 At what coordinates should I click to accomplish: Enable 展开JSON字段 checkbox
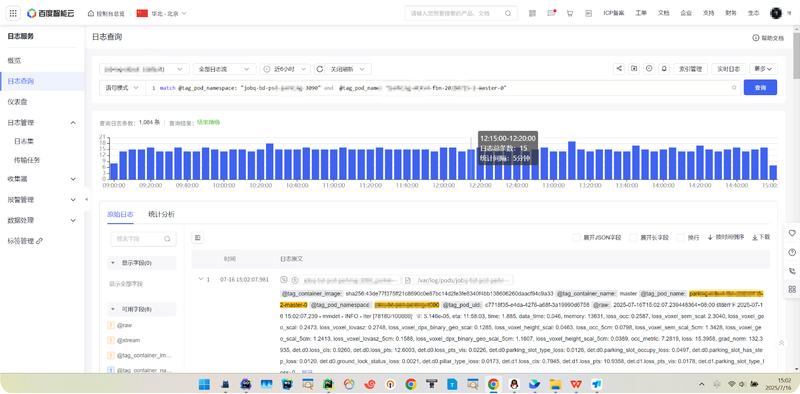coord(577,237)
